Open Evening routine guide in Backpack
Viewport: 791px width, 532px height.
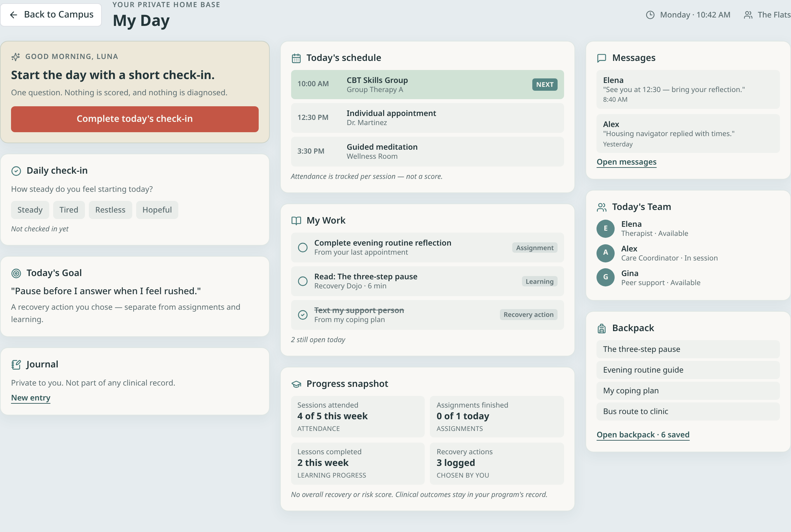click(x=688, y=370)
